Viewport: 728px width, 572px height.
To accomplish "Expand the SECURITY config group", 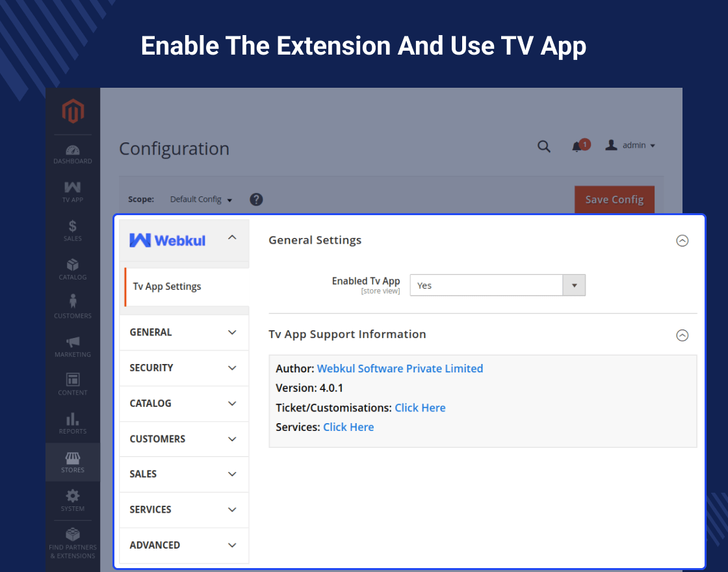I will 184,368.
